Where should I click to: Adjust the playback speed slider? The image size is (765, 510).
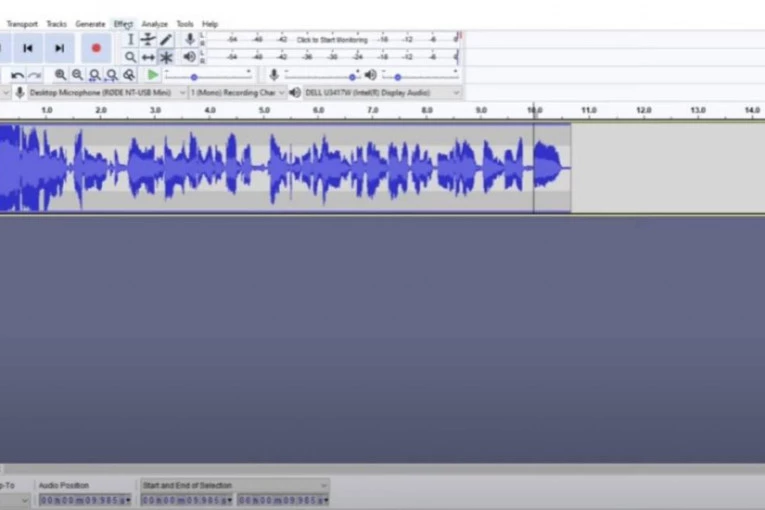tap(194, 76)
